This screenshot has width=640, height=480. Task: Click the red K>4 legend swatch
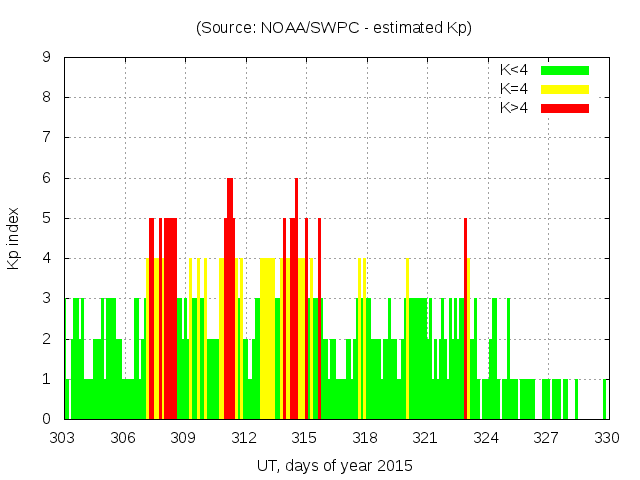(x=565, y=107)
